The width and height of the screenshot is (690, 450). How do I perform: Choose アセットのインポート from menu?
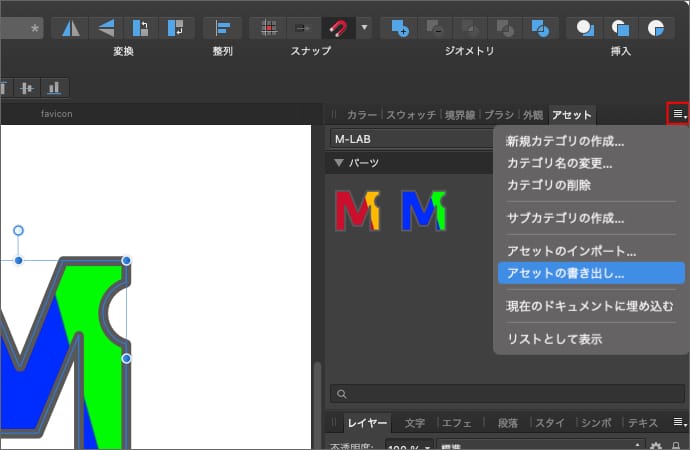(x=571, y=251)
